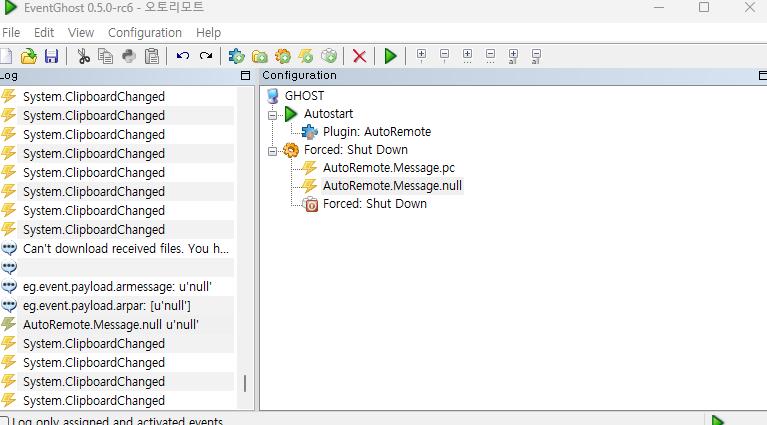This screenshot has width=767, height=425.
Task: Click the Save file toolbar icon
Action: (x=51, y=56)
